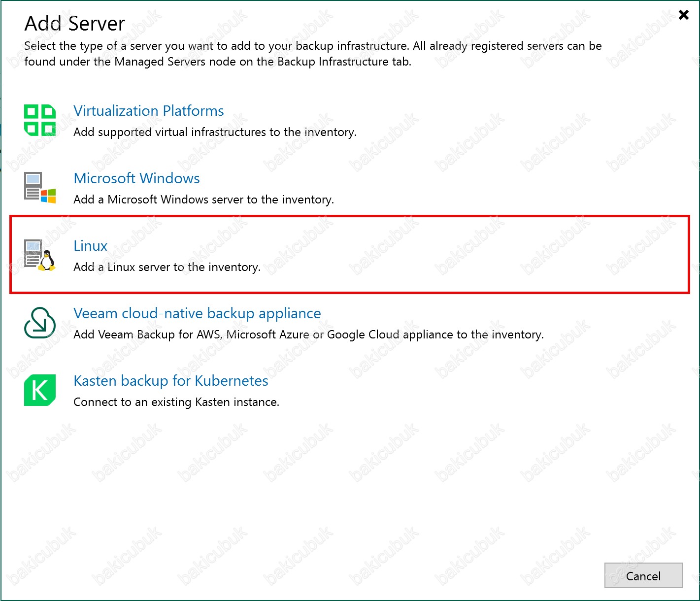The width and height of the screenshot is (700, 601).
Task: Click "Connect to an existing Kasten instance." text
Action: point(176,402)
